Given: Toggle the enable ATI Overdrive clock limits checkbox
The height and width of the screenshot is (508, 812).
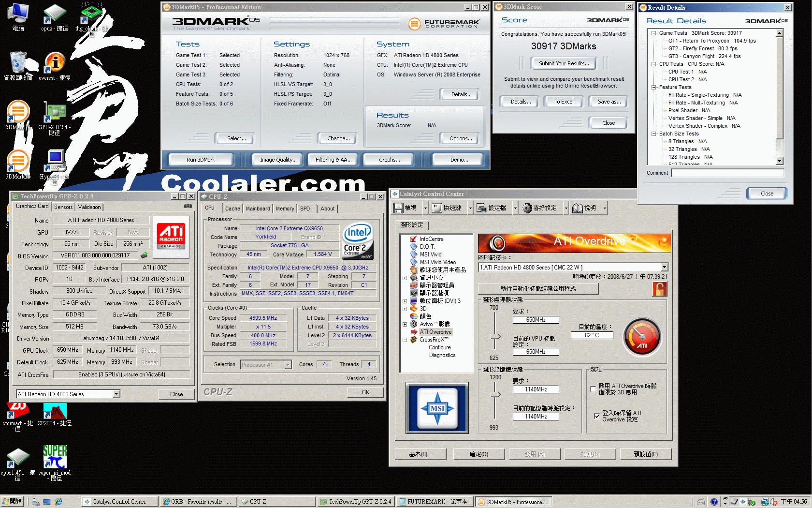Looking at the screenshot, I should coord(593,389).
